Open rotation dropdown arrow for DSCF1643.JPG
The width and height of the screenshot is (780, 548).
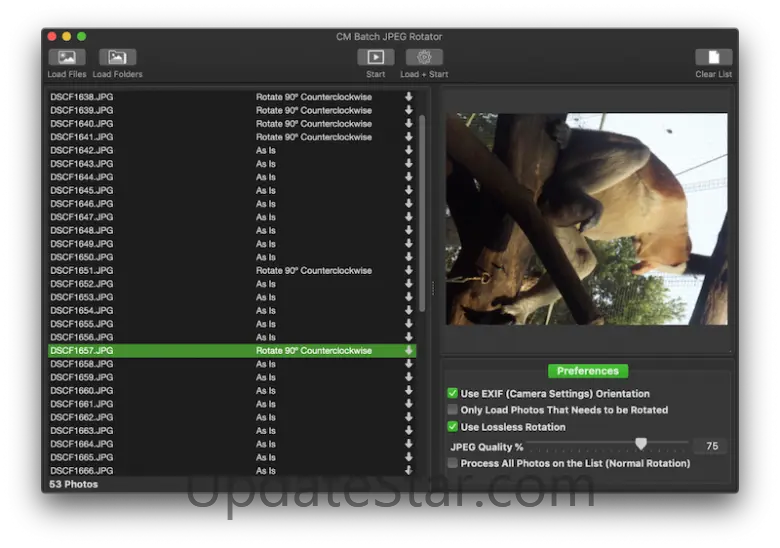[408, 164]
